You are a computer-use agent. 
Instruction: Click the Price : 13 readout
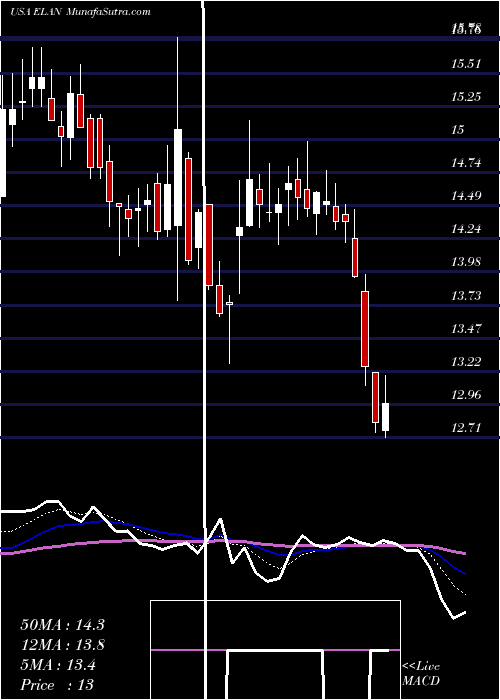[57, 685]
